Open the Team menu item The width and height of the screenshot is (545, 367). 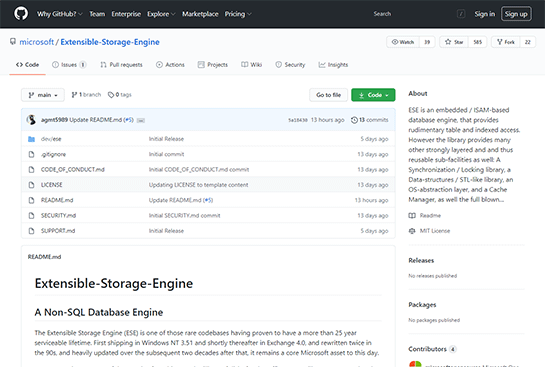[x=97, y=14]
